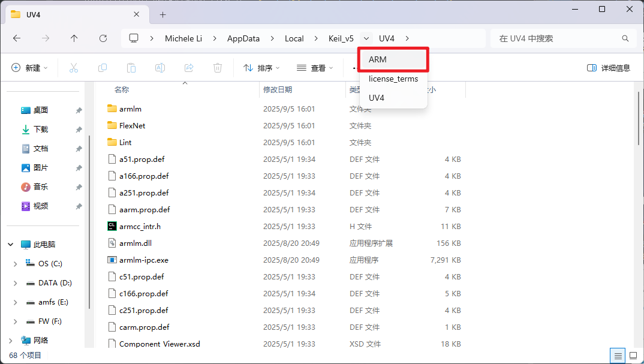Open the 查看 view dropdown
The image size is (644, 364).
click(x=315, y=68)
